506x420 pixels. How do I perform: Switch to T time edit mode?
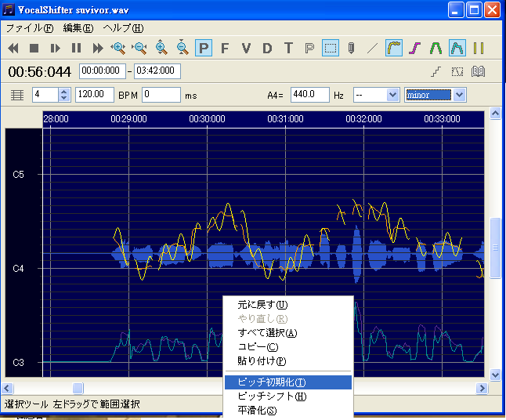[x=288, y=49]
